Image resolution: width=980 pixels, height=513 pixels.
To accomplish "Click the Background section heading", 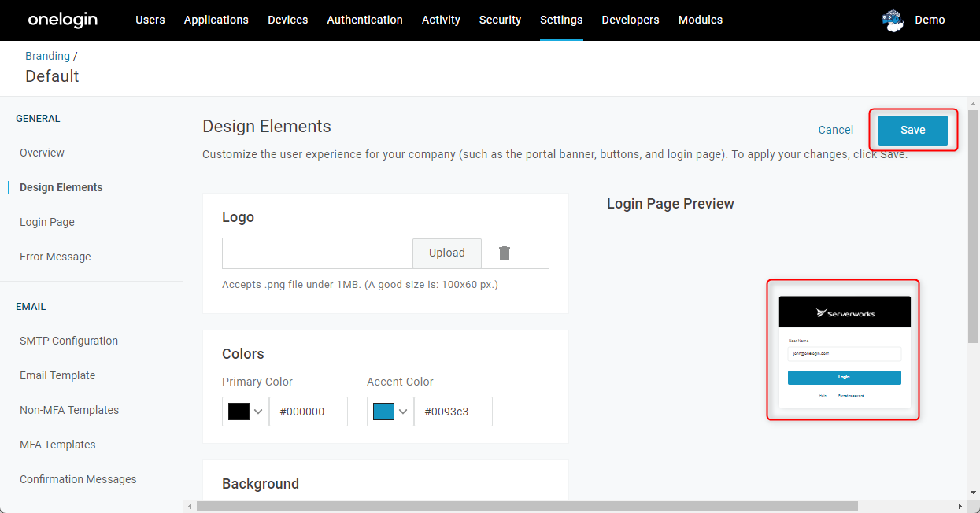I will click(261, 484).
